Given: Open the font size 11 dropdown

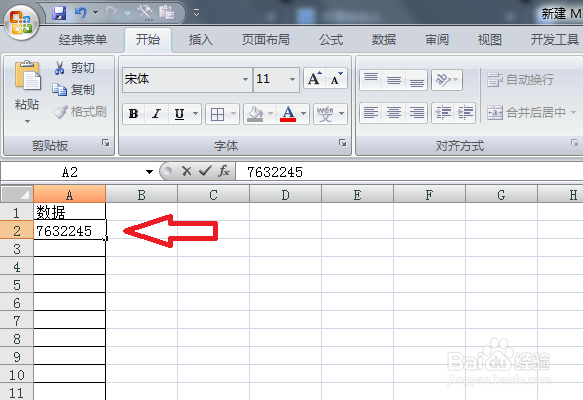Looking at the screenshot, I should tap(293, 79).
